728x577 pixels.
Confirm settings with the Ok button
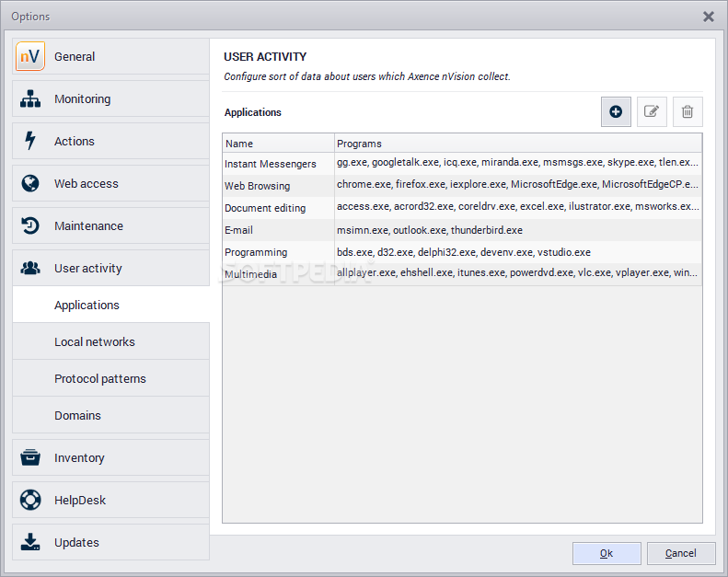coord(607,553)
